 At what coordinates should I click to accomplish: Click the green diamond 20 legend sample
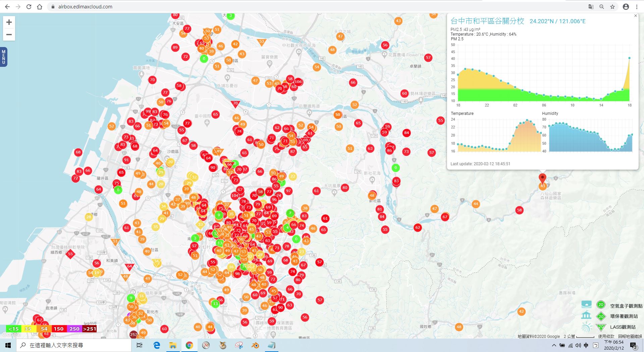pos(601,316)
